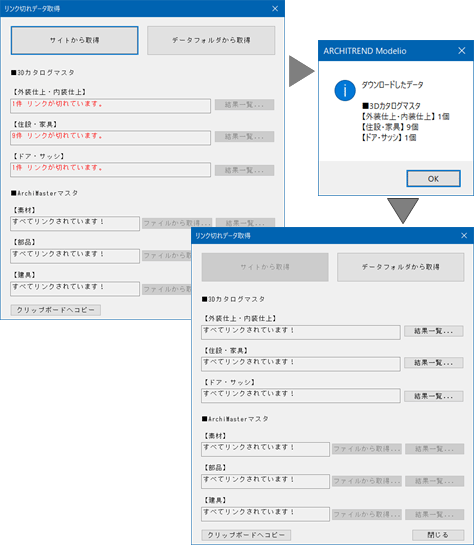Screen dimensions: 474x545
Task: Click データフォルダから取得 in the upper-left dialog
Action: click(x=211, y=40)
